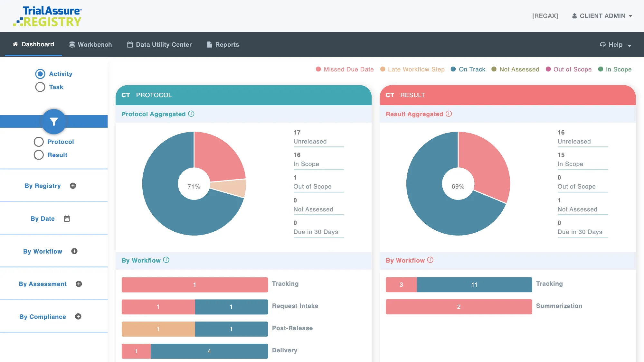Open the Workbench tab
Image resolution: width=644 pixels, height=362 pixels.
click(90, 45)
